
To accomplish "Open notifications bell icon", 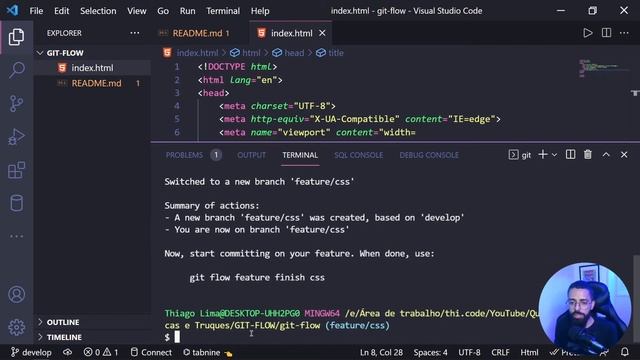I will tap(624, 352).
